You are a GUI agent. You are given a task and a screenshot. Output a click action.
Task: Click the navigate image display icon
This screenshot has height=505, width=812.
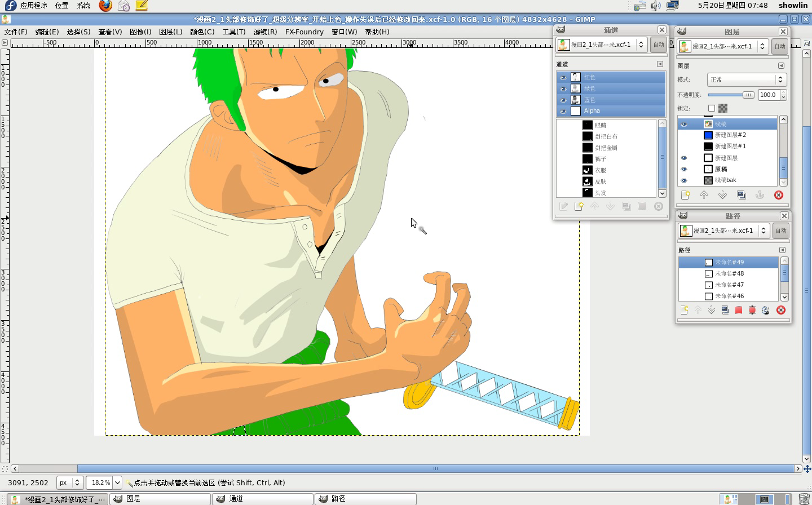807,468
